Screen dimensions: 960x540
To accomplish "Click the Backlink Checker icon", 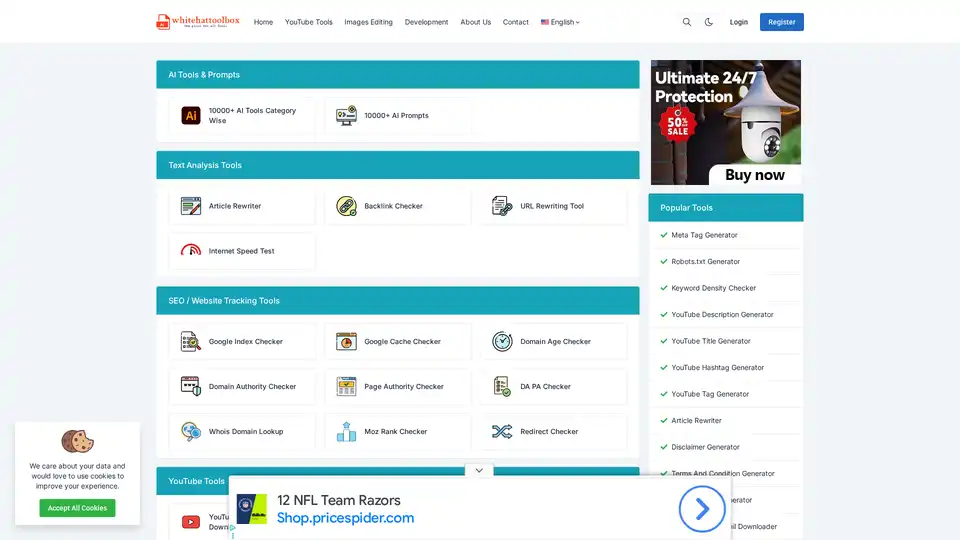I will [x=346, y=206].
